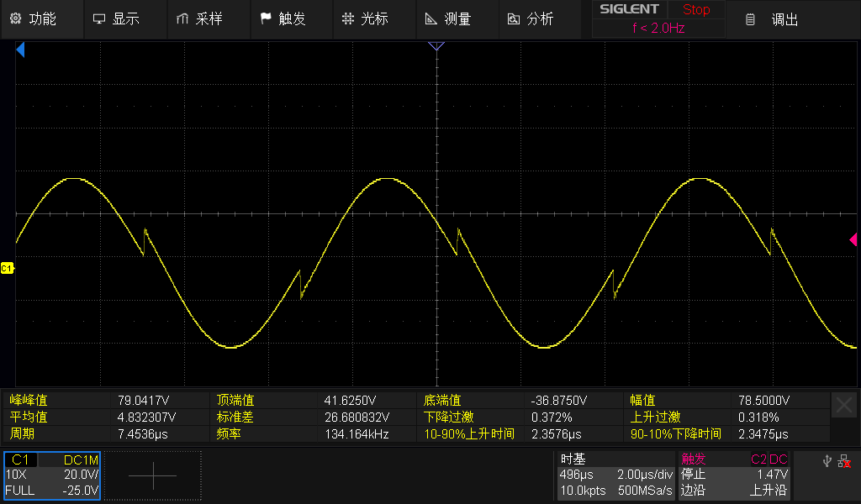Viewport: 861px width, 504px height.
Task: Select the blue trigger position marker at top-left
Action: (20, 50)
